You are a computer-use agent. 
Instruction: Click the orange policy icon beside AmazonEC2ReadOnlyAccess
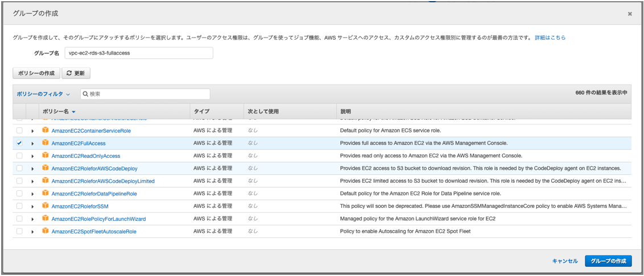pos(45,156)
